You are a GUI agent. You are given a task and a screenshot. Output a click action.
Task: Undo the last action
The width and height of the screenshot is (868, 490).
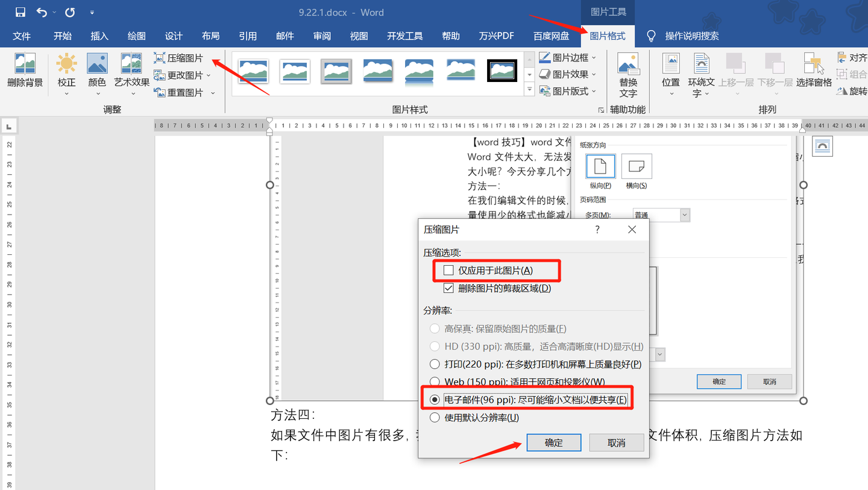(42, 12)
